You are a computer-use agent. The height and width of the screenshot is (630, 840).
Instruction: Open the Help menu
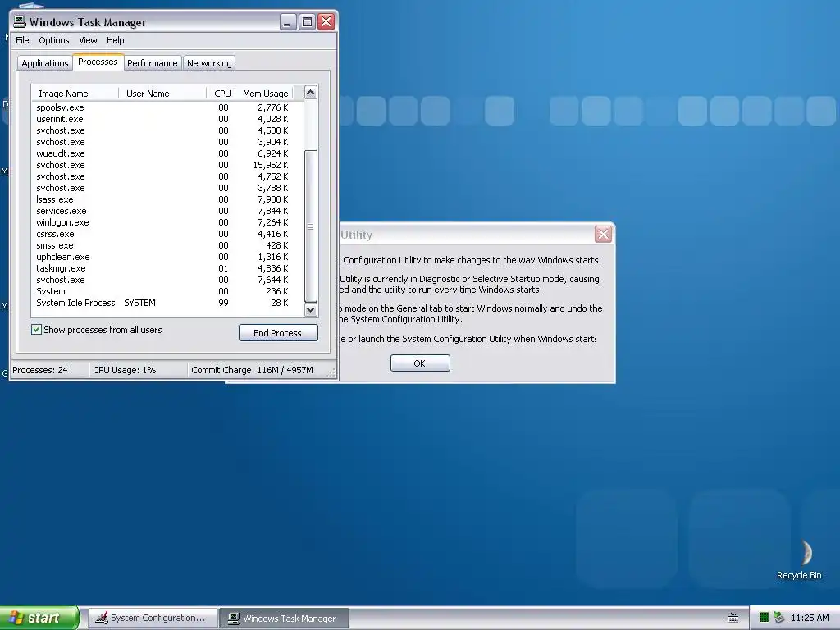[115, 40]
